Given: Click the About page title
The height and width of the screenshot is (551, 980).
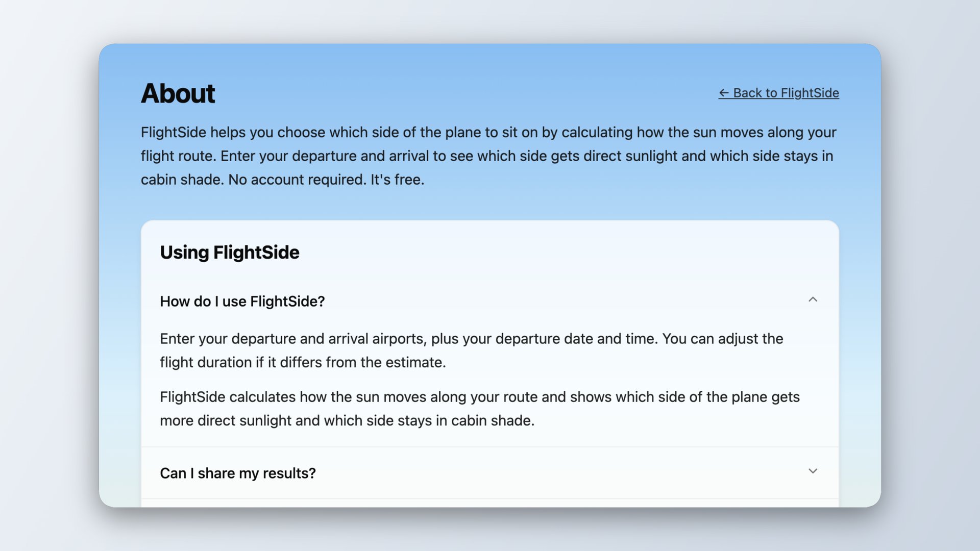Looking at the screenshot, I should (178, 93).
